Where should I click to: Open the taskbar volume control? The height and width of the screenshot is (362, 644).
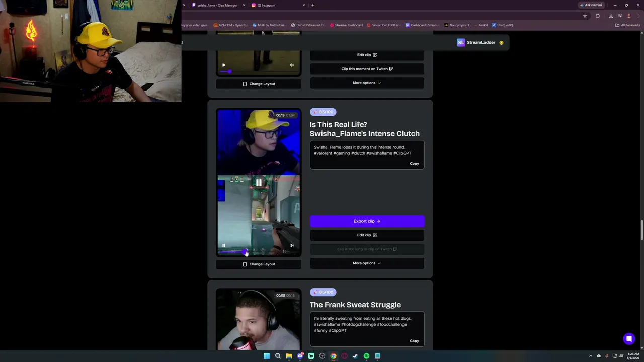click(621, 356)
